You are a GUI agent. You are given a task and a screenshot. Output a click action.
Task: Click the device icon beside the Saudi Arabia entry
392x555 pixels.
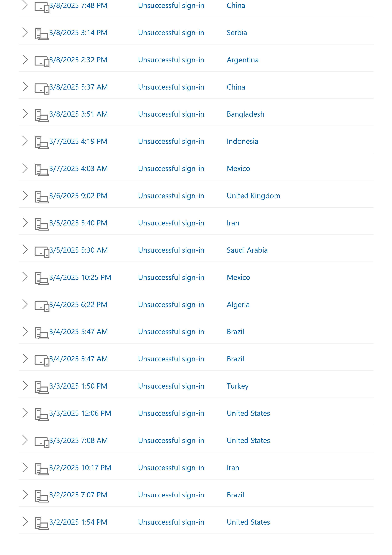(42, 252)
